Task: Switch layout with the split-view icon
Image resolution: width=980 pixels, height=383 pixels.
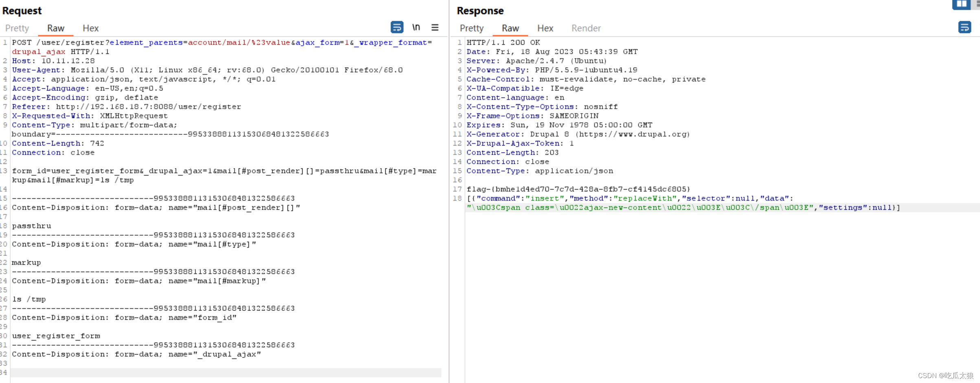Action: pos(961,4)
